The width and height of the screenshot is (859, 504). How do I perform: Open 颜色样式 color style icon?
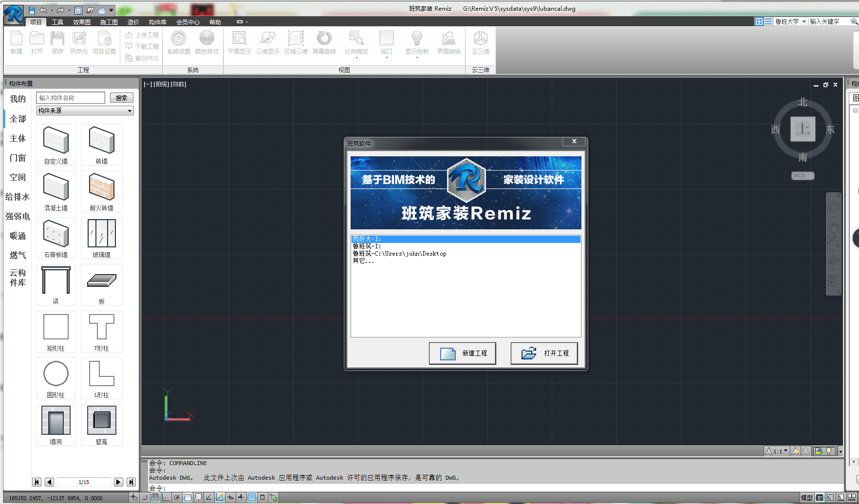pos(207,42)
